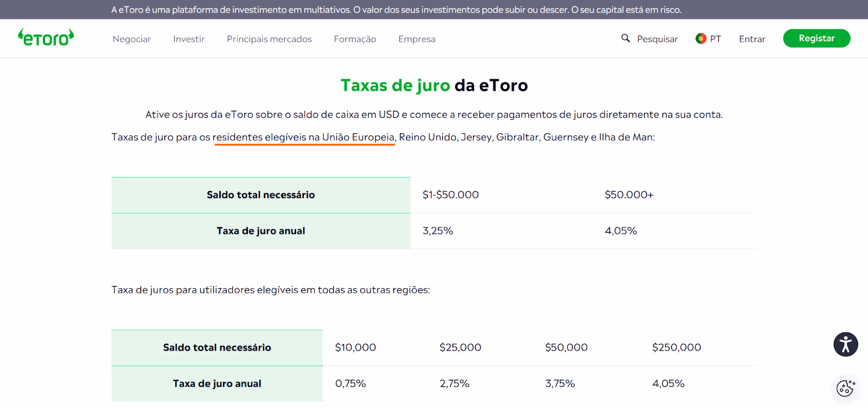Image resolution: width=868 pixels, height=408 pixels.
Task: Click the eToro logo
Action: point(46,37)
